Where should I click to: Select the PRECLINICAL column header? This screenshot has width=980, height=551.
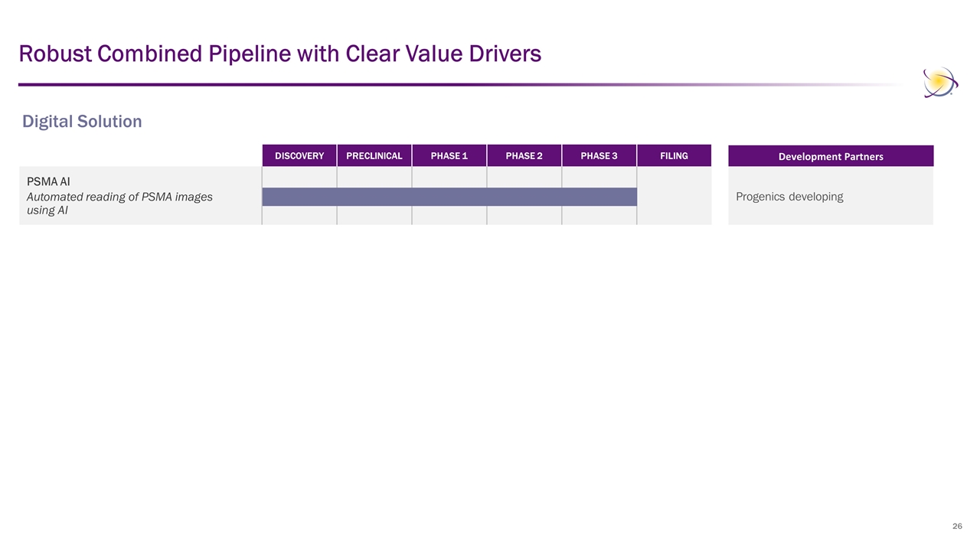click(x=374, y=156)
